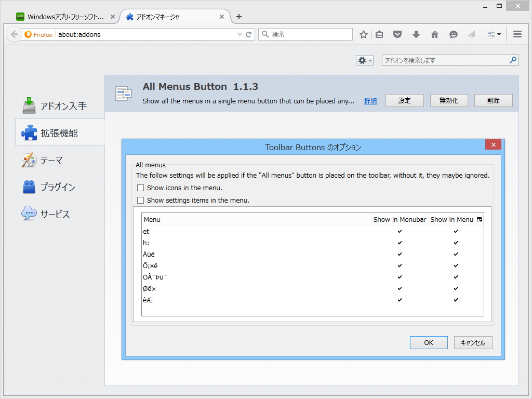The image size is (532, 399).
Task: Open a new tab with plus button
Action: point(239,17)
